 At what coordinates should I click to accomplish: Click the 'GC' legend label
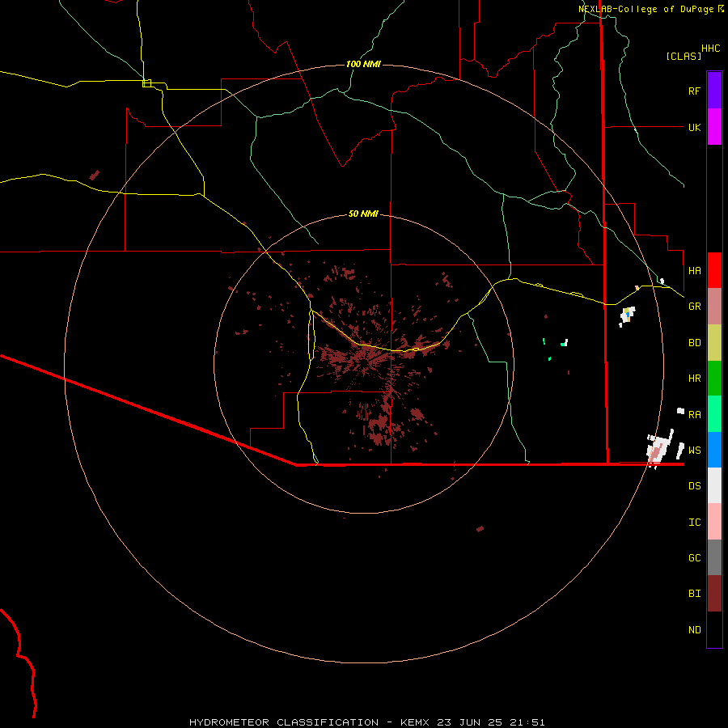pyautogui.click(x=694, y=558)
